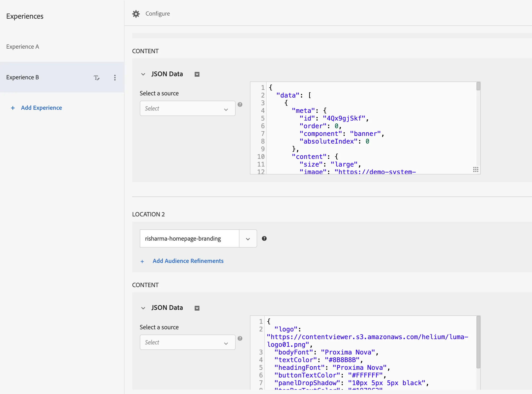Image resolution: width=532 pixels, height=394 pixels.
Task: Click the "id": "4Qx9gjSkf" line
Action: click(x=334, y=118)
